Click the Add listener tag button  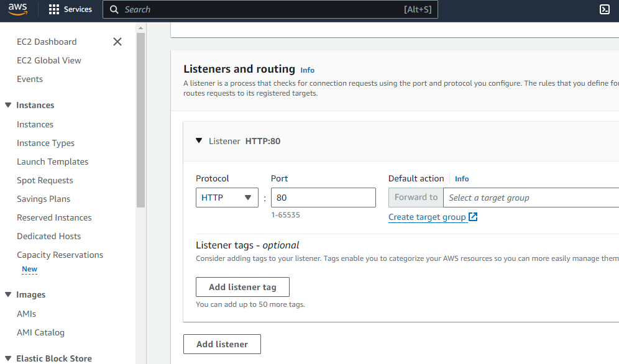coord(242,287)
